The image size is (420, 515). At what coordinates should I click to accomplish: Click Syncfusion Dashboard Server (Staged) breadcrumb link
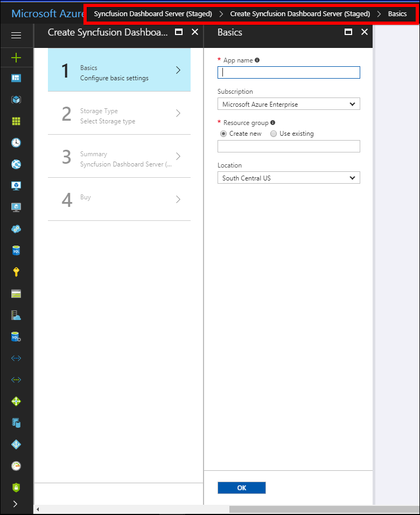tap(153, 13)
